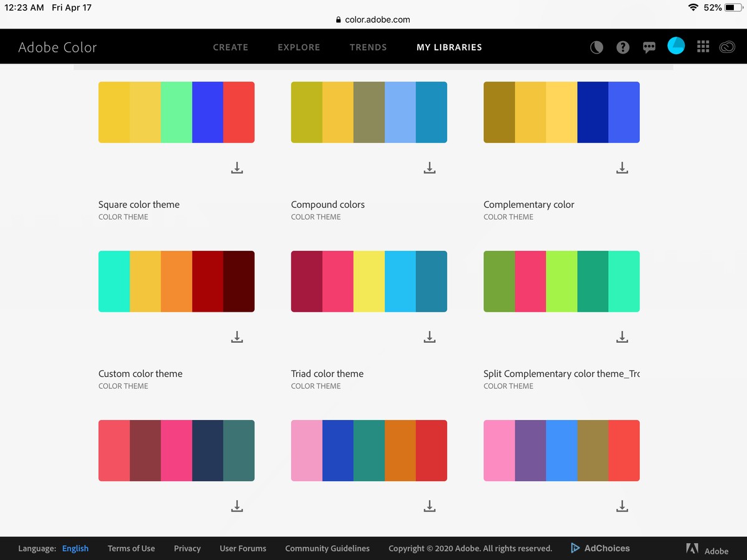This screenshot has height=560, width=747.
Task: Download the palette above Custom color theme
Action: (x=237, y=337)
